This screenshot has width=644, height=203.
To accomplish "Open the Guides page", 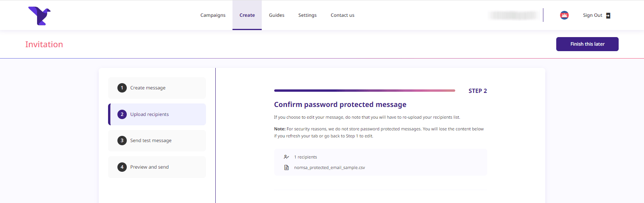I will tap(277, 15).
